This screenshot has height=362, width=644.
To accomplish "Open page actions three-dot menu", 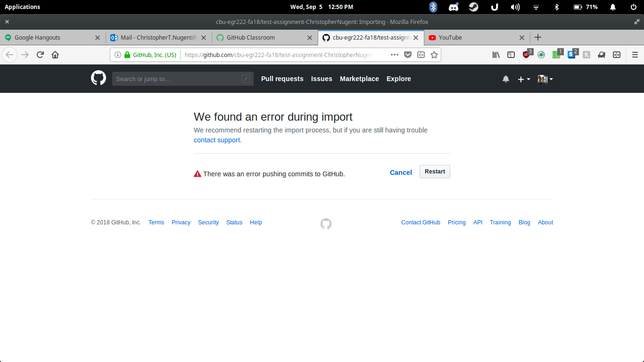I will (x=395, y=55).
